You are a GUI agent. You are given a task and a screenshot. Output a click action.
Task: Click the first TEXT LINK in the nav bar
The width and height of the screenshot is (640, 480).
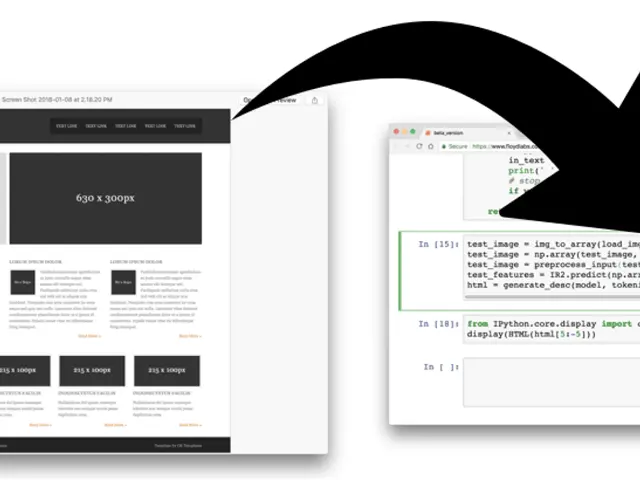coord(67,126)
